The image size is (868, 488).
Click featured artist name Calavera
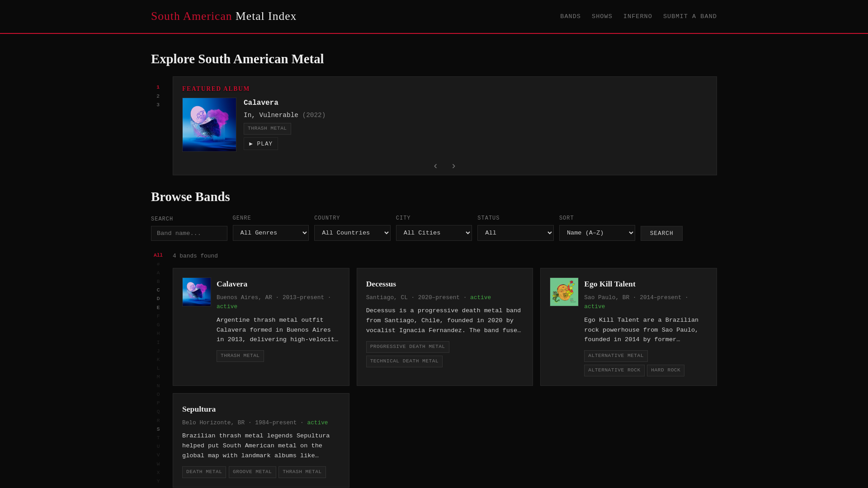tap(261, 103)
